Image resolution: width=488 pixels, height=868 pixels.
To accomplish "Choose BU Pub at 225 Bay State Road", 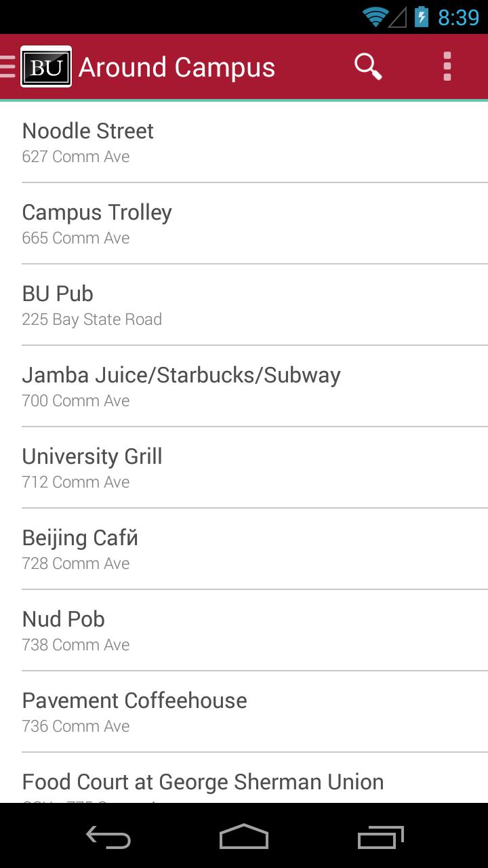I will [244, 305].
